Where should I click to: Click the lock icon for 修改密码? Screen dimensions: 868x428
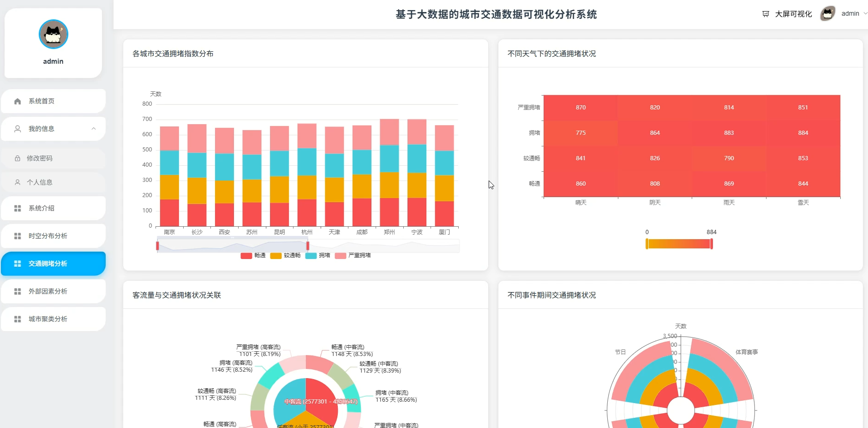coord(18,158)
